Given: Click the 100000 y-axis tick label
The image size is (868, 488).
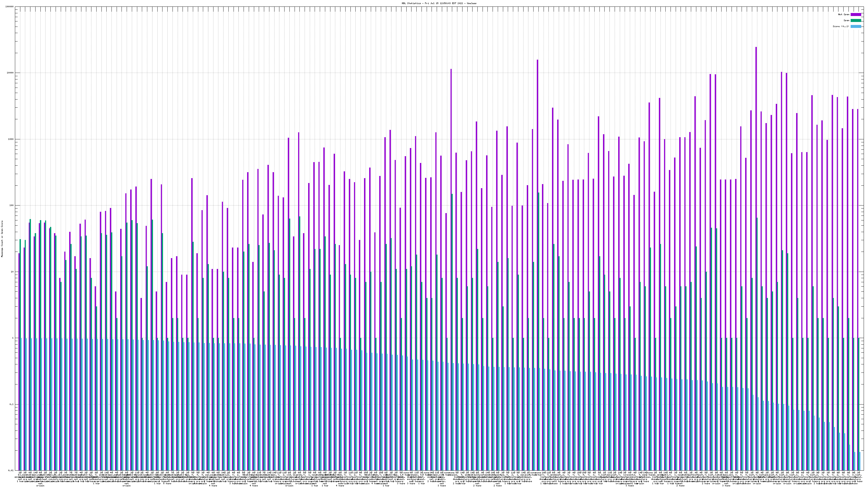Looking at the screenshot, I should pyautogui.click(x=10, y=7).
